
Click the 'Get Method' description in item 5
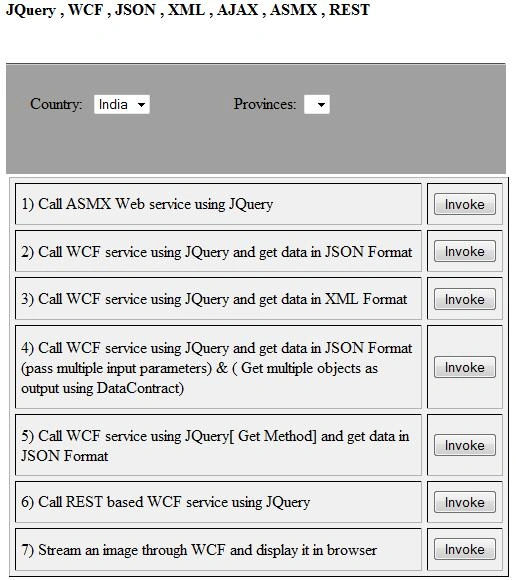click(215, 446)
